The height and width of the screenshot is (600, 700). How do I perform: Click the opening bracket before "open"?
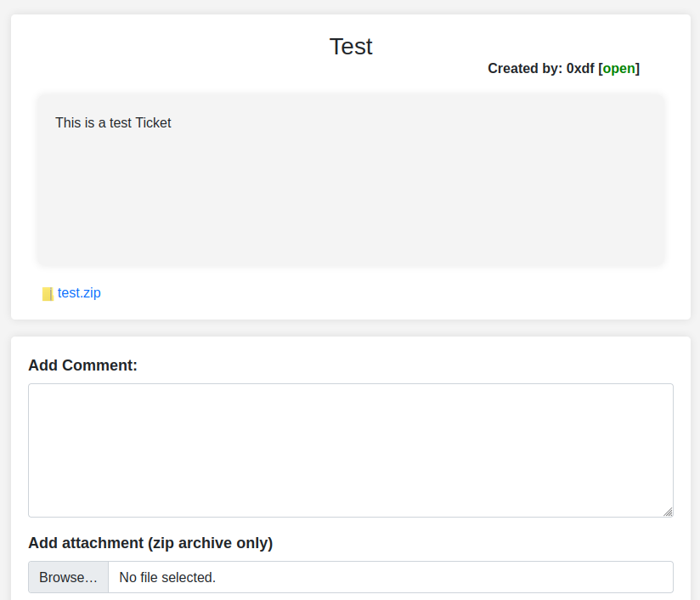(x=601, y=69)
